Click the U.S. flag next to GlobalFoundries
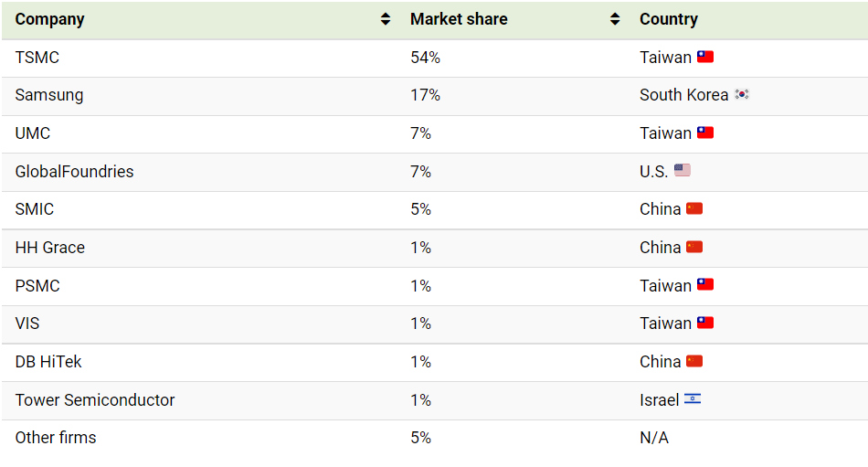 tap(682, 170)
